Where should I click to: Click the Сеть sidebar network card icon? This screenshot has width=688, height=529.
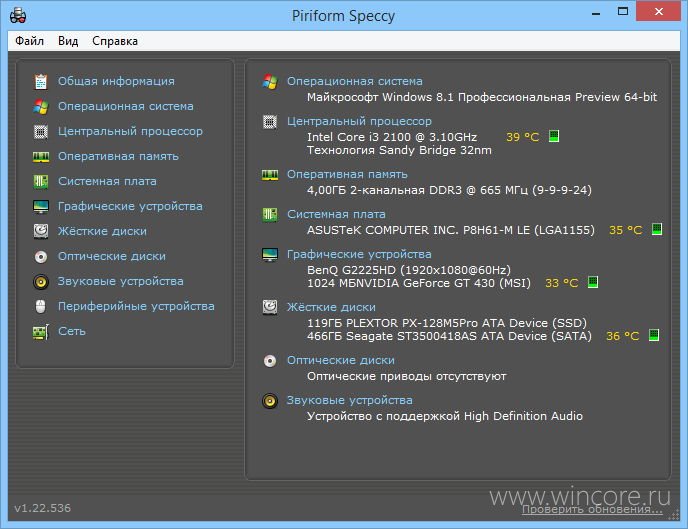(41, 332)
